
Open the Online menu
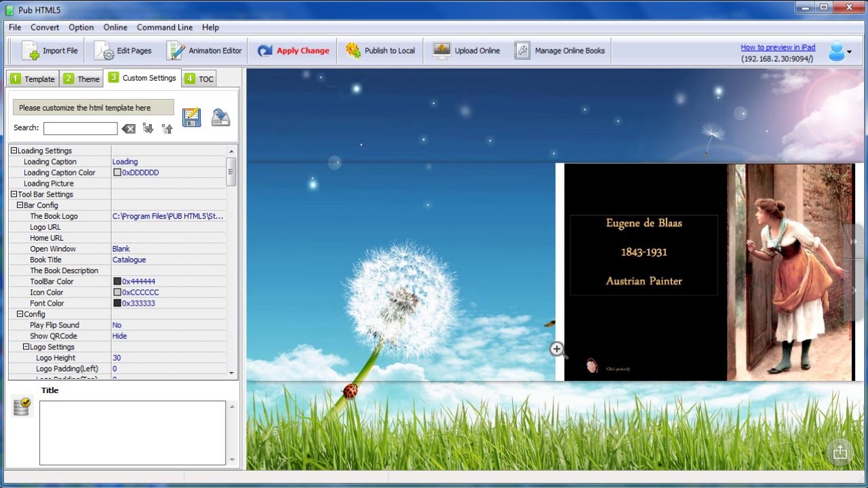(x=115, y=27)
